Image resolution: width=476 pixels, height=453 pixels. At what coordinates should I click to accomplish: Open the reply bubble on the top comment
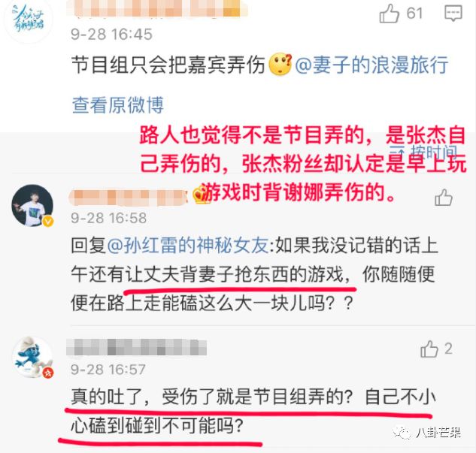(x=453, y=14)
